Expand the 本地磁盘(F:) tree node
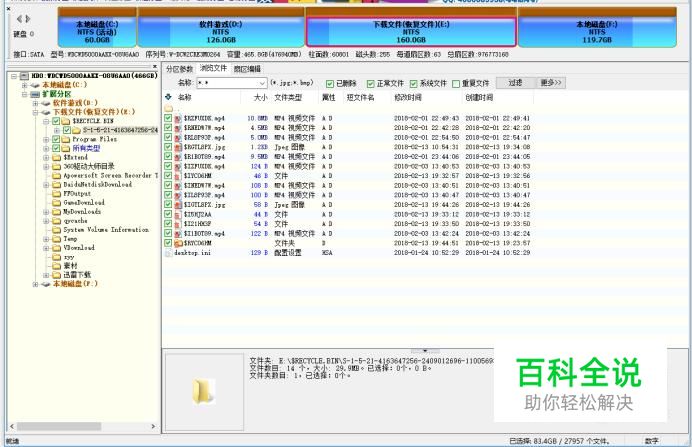 35,284
